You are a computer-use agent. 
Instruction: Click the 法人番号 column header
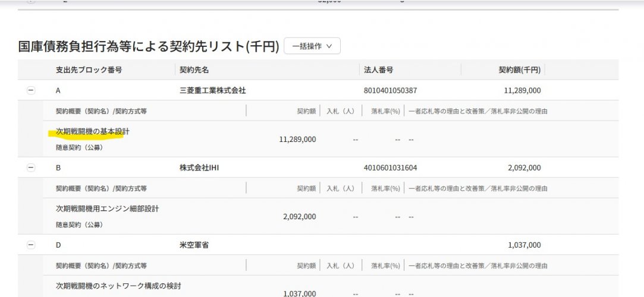[x=378, y=69]
